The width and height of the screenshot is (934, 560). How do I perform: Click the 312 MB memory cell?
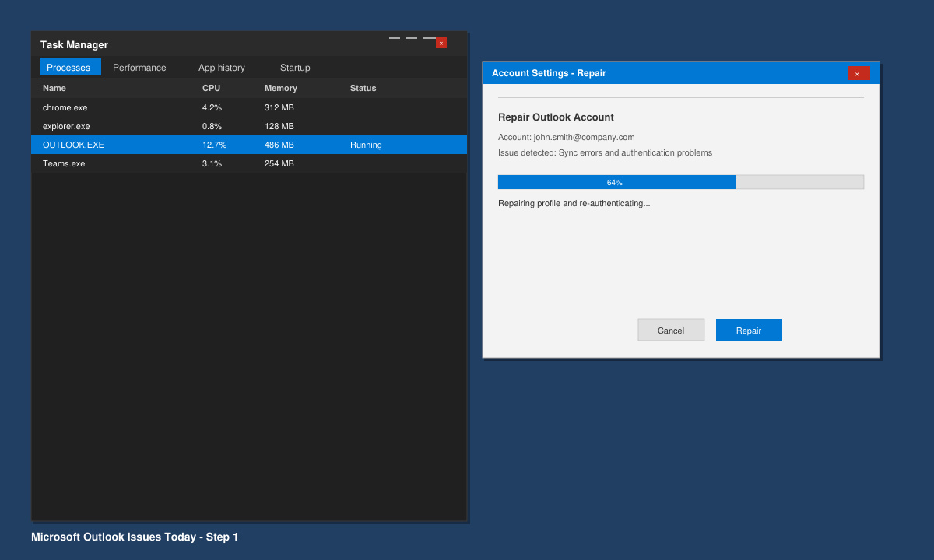(279, 107)
